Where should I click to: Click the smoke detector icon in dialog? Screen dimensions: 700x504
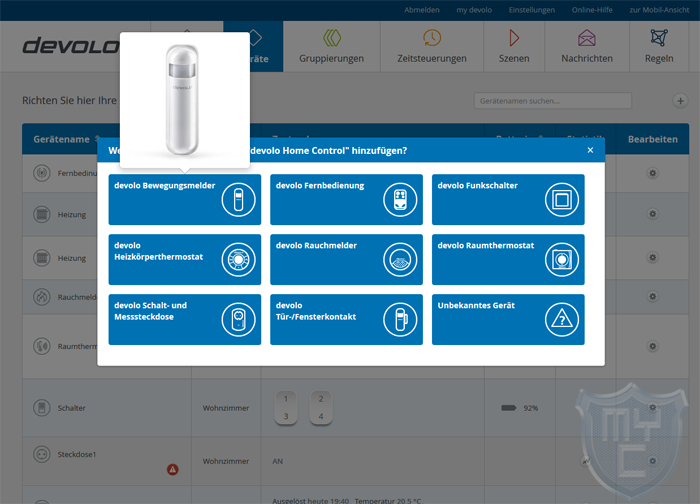point(400,259)
